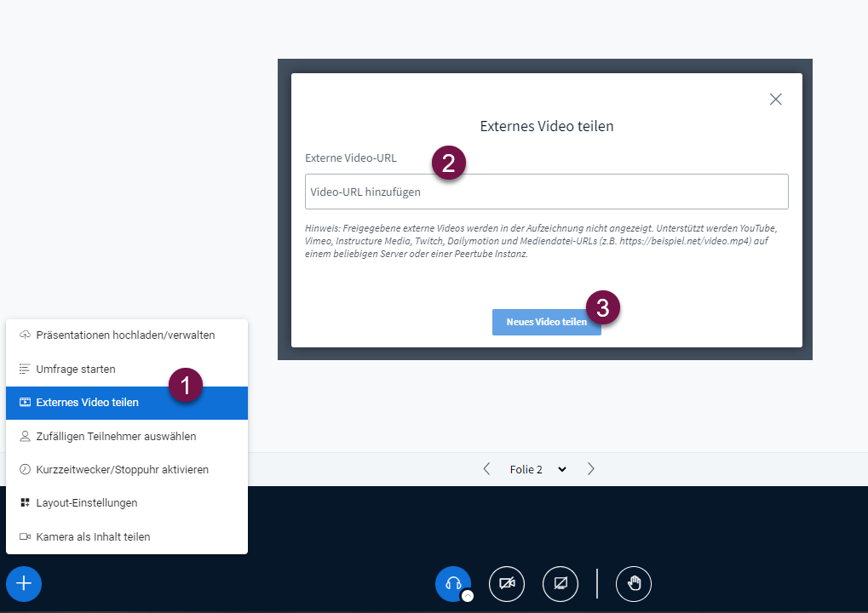Click the Externe Video-URL label

coord(350,158)
